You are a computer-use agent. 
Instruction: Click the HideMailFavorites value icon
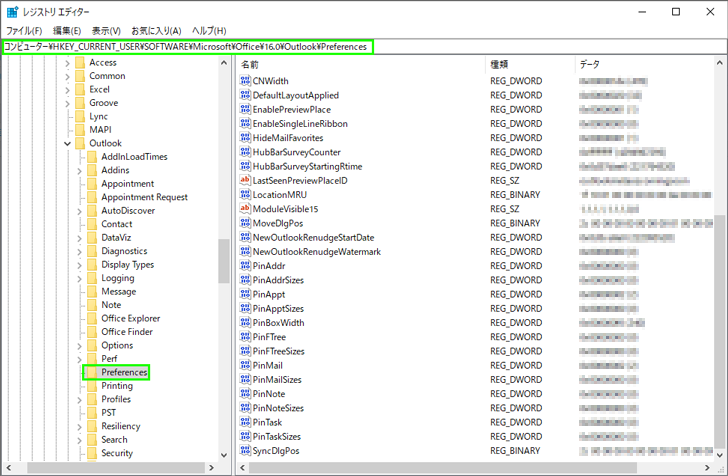245,137
